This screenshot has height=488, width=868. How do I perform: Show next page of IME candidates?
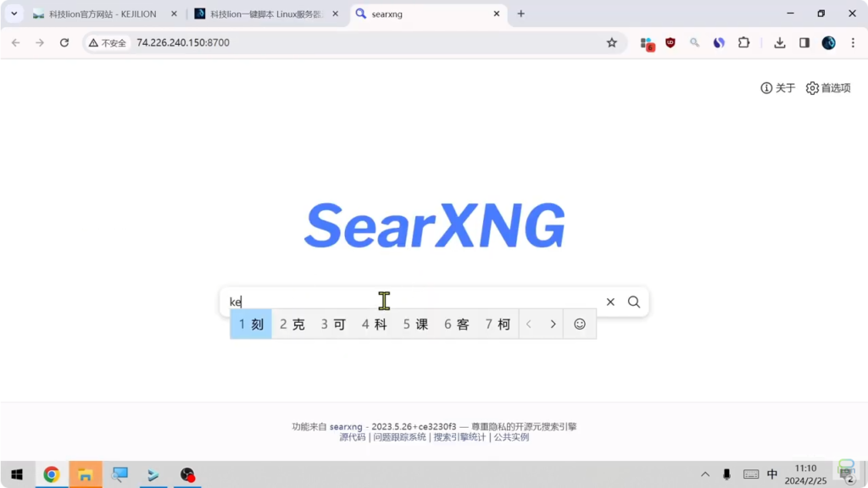(553, 324)
